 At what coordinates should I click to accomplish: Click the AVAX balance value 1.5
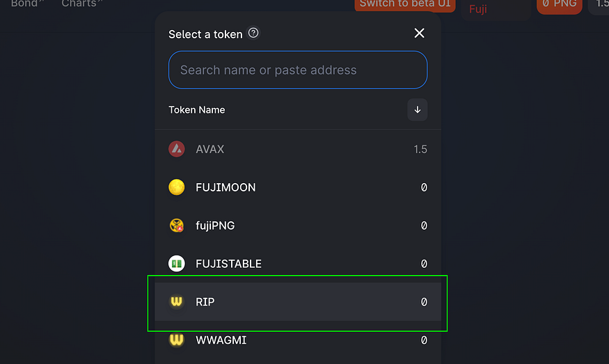[x=420, y=149]
